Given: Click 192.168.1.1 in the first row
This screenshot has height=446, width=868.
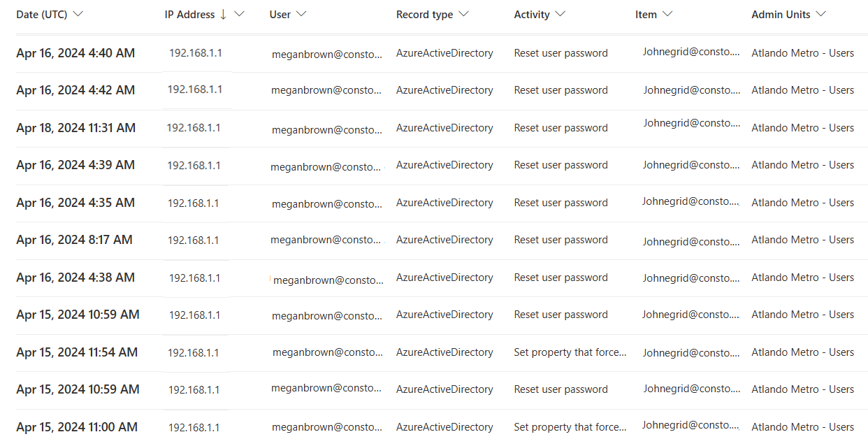Looking at the screenshot, I should [195, 52].
